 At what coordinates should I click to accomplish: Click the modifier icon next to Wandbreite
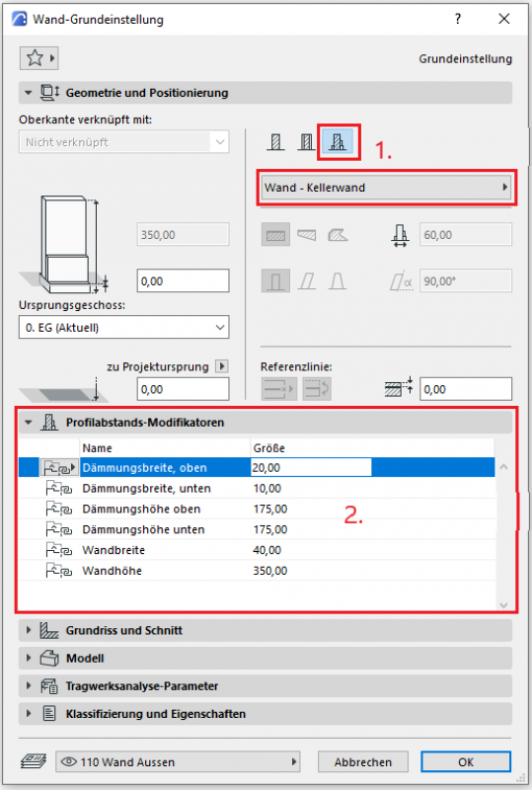coord(59,550)
